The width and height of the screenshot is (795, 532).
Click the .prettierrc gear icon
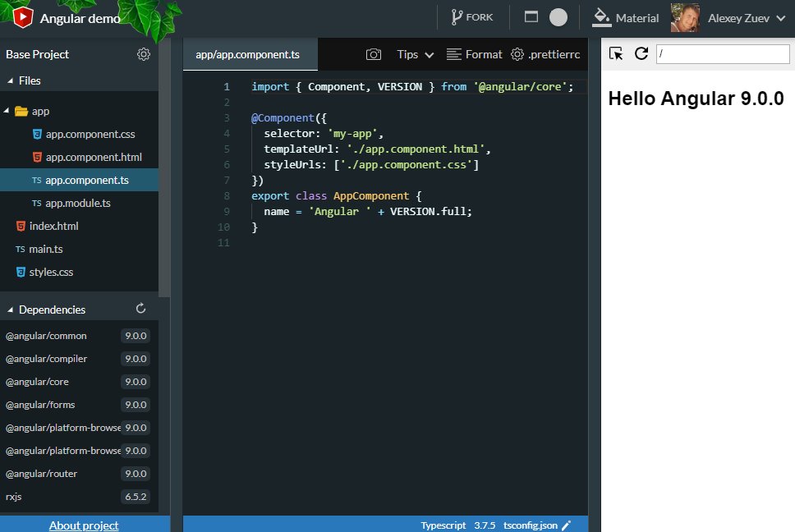coord(517,54)
